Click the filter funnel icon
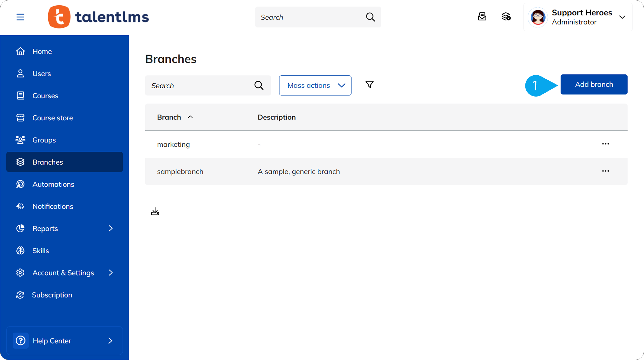Viewport: 644px width, 360px height. pyautogui.click(x=369, y=84)
